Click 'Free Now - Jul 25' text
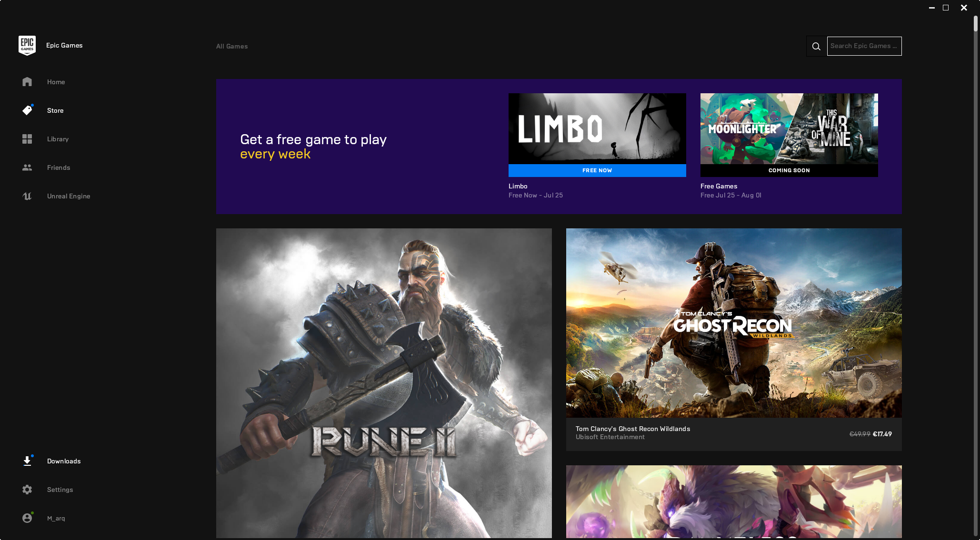This screenshot has height=540, width=980. pos(536,195)
